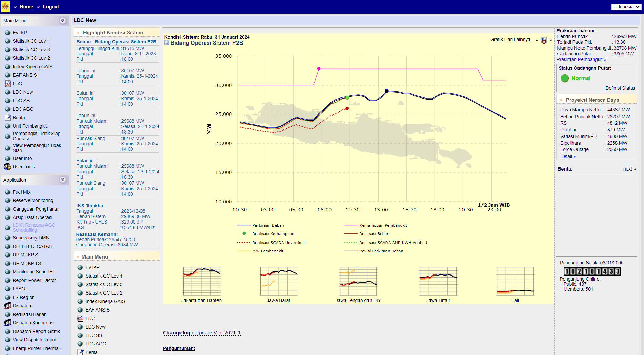
Task: Open the calendar icon beside Grafik Hari Lainnya
Action: [544, 40]
